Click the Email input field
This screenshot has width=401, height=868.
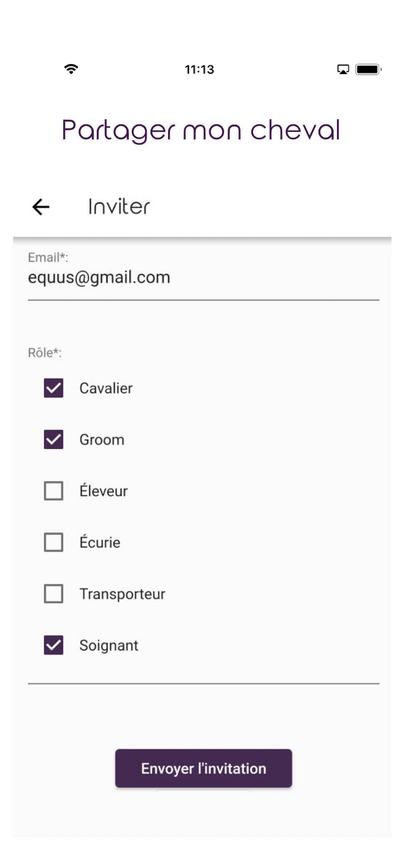click(203, 277)
